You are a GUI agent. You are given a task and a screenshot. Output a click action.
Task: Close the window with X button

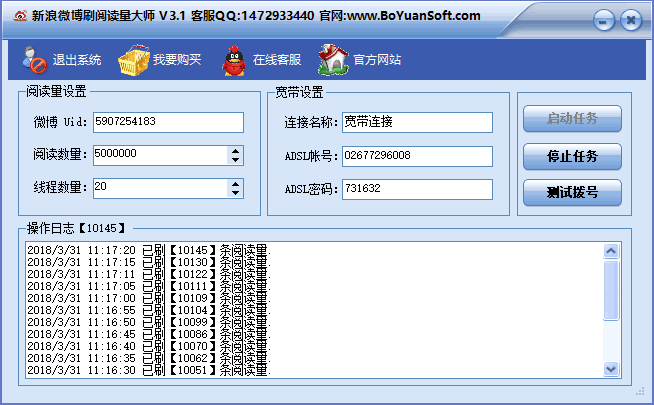631,20
